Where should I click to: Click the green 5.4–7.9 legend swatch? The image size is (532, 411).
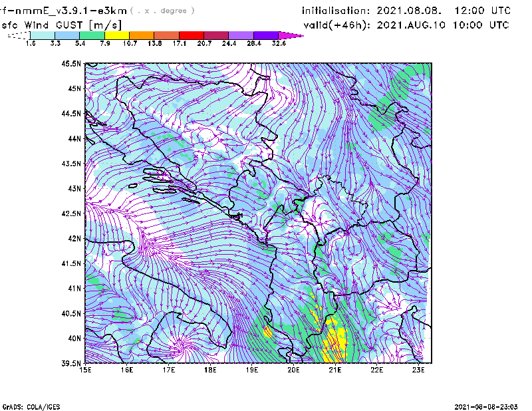[x=92, y=35]
